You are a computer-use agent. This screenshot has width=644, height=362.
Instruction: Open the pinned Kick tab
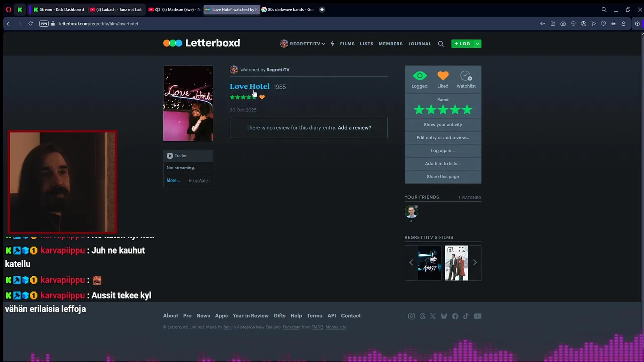(20, 9)
